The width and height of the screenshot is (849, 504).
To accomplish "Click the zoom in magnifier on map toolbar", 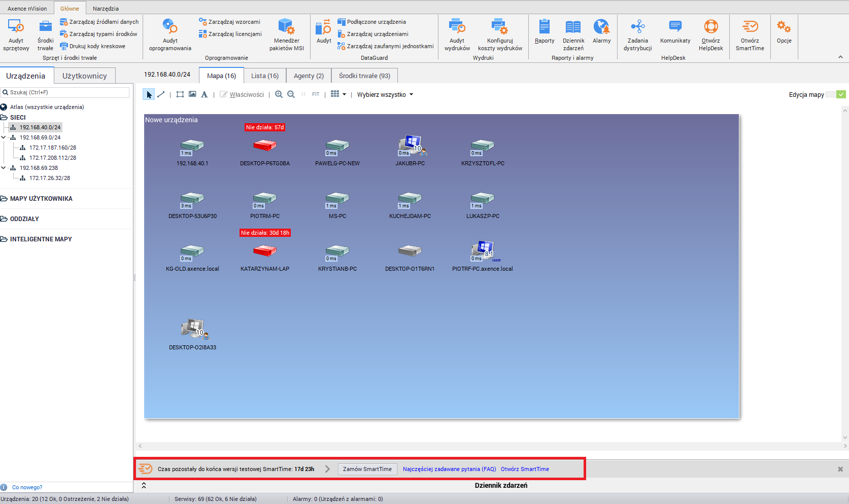I will (279, 94).
